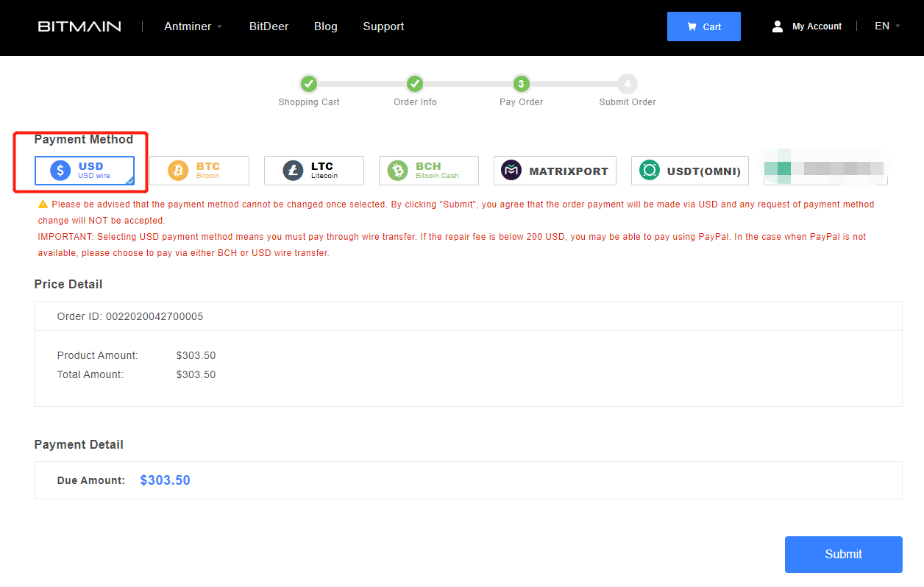The height and width of the screenshot is (587, 924).
Task: Click the Due Amount $303.50 value
Action: [x=166, y=480]
